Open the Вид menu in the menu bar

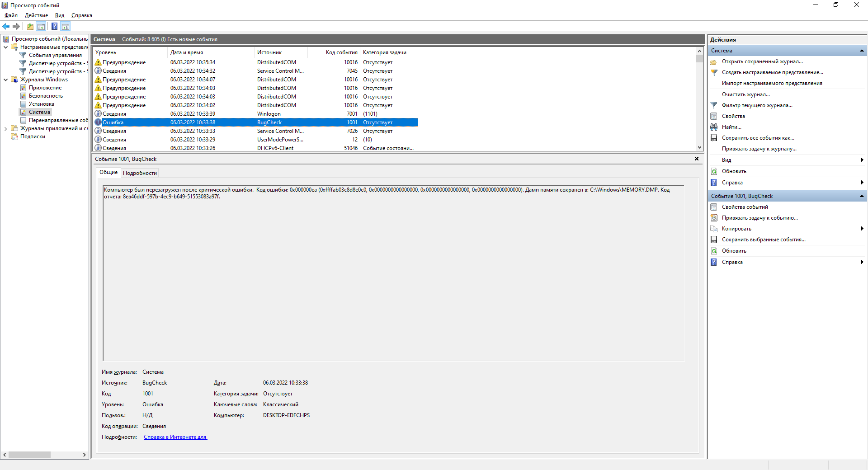coord(60,15)
